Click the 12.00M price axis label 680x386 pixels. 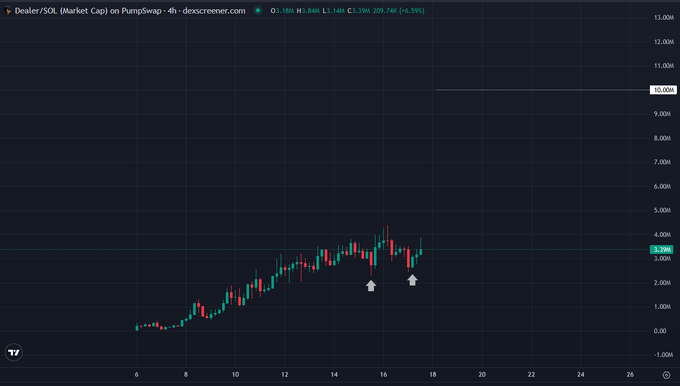tap(664, 42)
